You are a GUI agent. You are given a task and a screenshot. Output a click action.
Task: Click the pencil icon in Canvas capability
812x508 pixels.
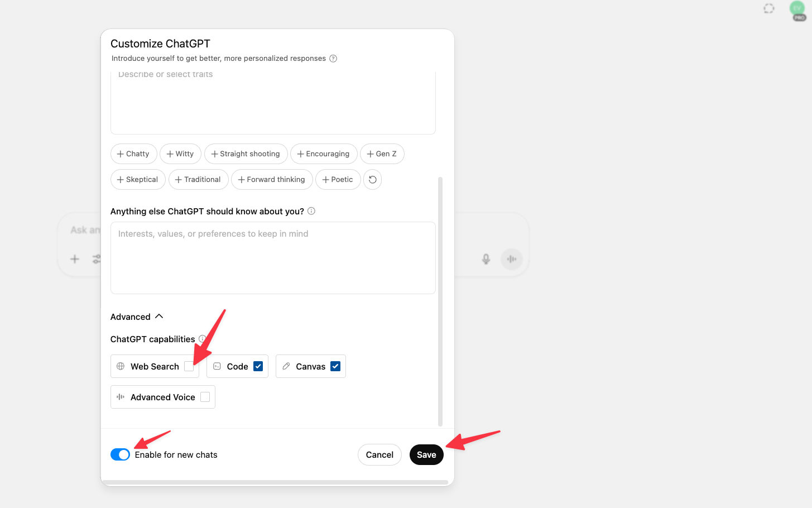click(x=286, y=366)
